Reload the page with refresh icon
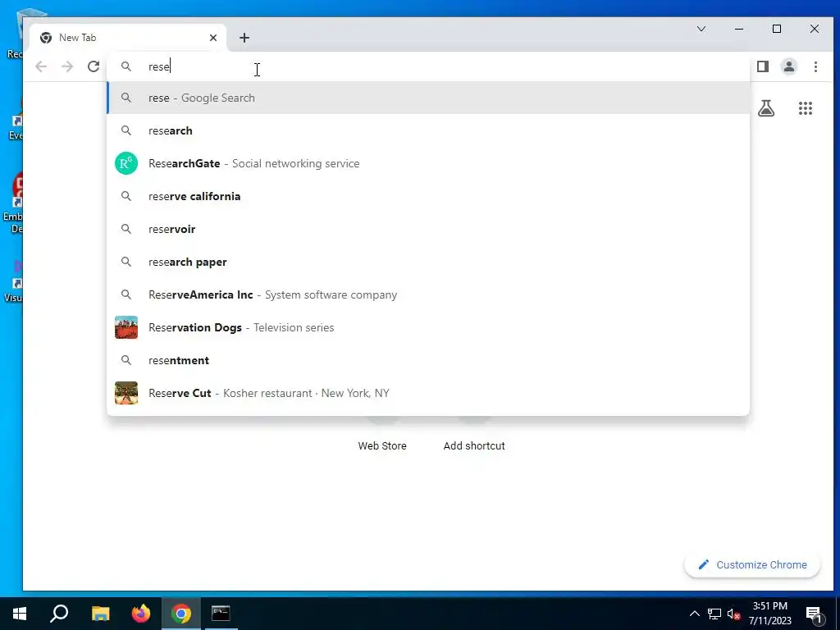This screenshot has height=630, width=840. point(94,66)
